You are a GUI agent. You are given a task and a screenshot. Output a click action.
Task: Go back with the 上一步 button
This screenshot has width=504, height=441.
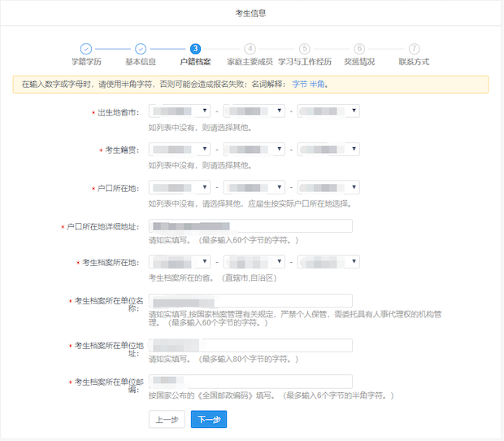[x=167, y=420]
